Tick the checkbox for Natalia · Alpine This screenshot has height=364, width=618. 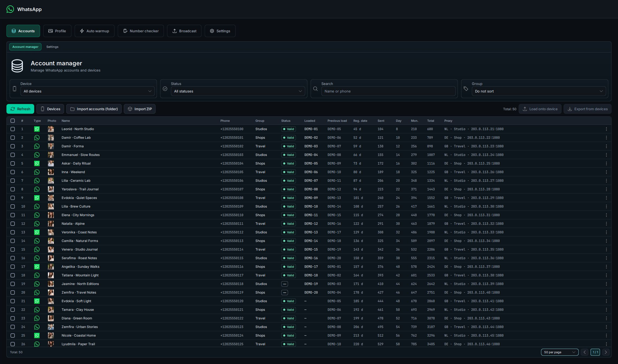pos(13,224)
